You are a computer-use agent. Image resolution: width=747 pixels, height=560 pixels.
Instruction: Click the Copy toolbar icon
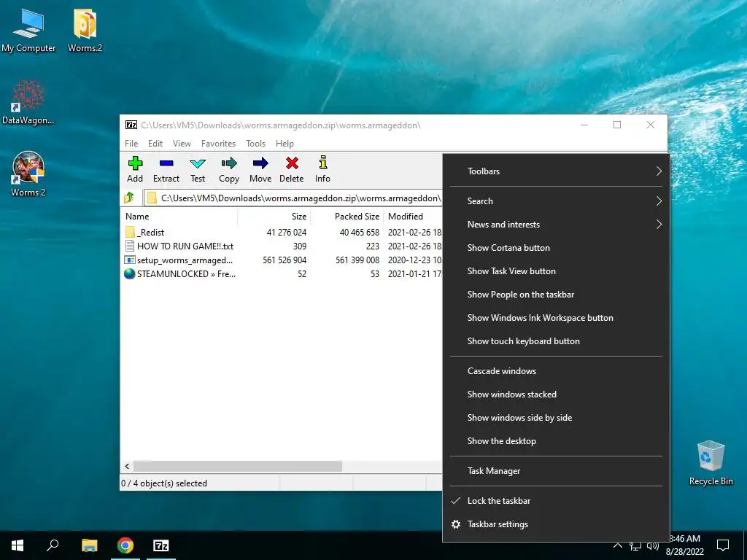(228, 163)
